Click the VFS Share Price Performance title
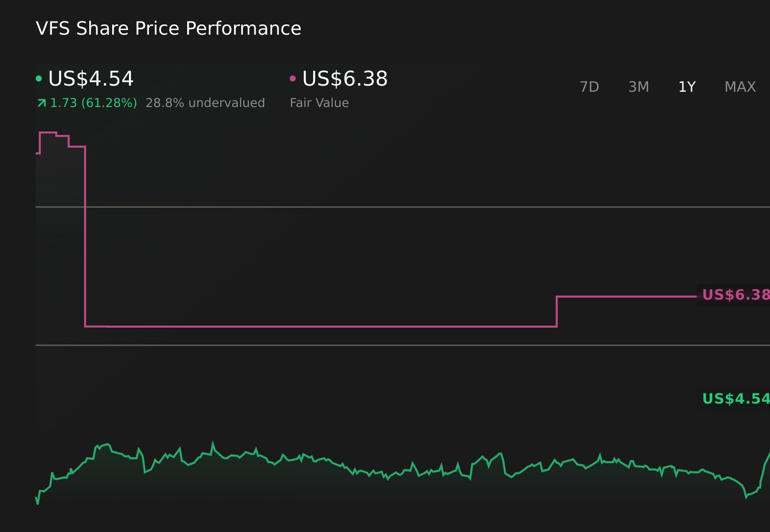The image size is (770, 532). pyautogui.click(x=169, y=29)
